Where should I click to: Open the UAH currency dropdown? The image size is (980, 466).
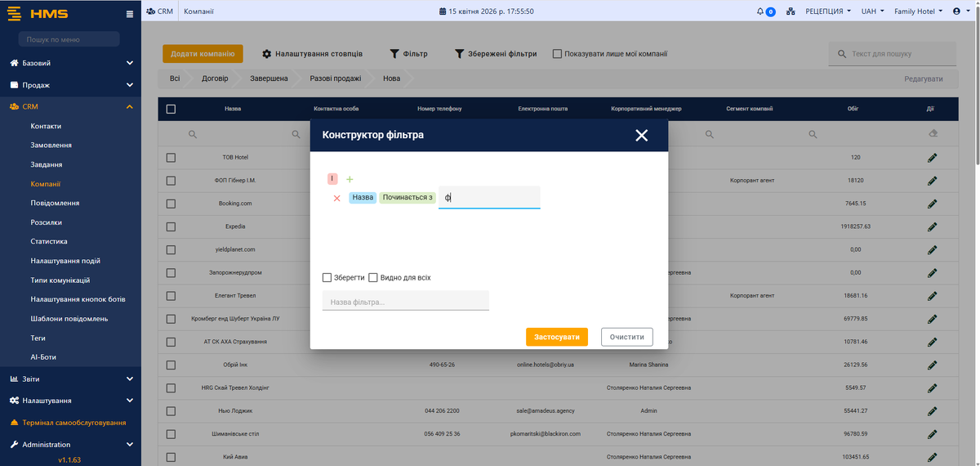coord(872,11)
